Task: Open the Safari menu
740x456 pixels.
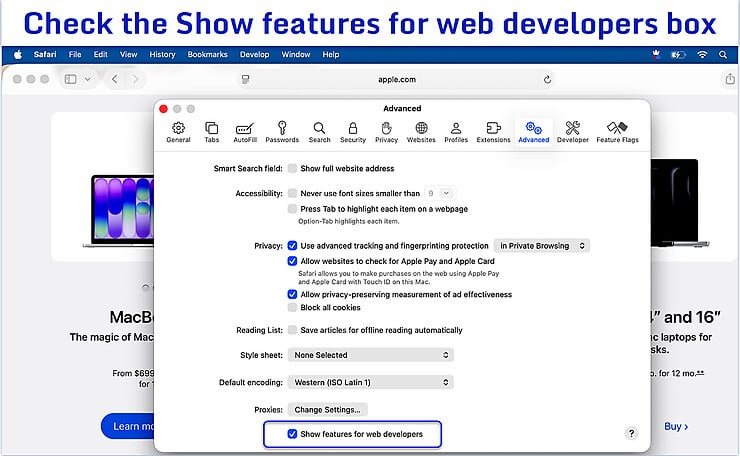Action: 45,55
